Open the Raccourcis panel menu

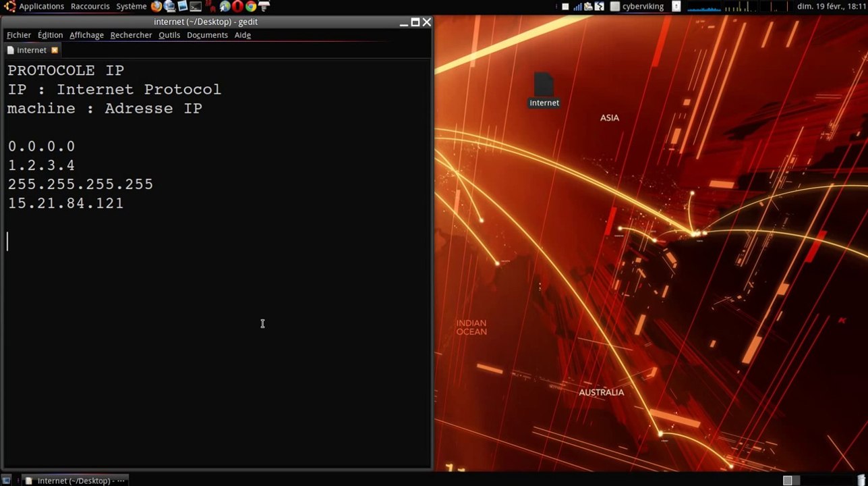coord(90,6)
